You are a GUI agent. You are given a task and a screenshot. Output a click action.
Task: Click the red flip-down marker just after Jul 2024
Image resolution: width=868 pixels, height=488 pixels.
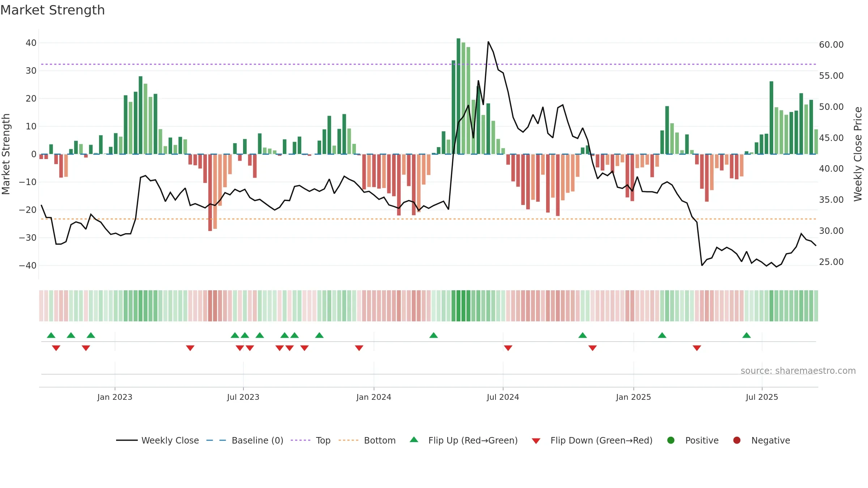(x=508, y=348)
